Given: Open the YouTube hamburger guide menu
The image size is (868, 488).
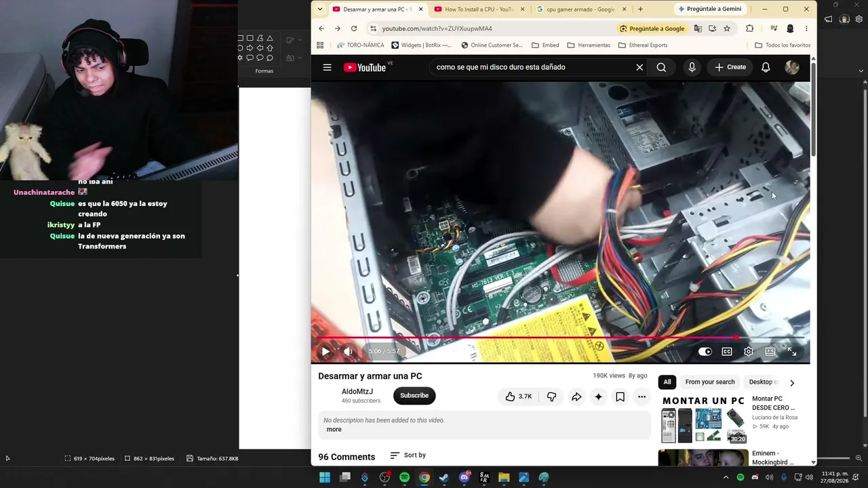Looking at the screenshot, I should [327, 67].
